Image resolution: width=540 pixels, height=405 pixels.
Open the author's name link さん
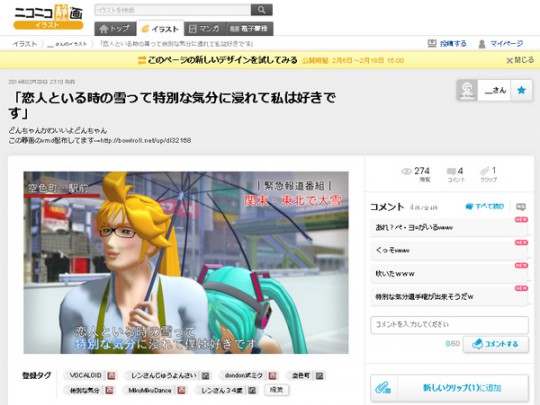tap(495, 91)
